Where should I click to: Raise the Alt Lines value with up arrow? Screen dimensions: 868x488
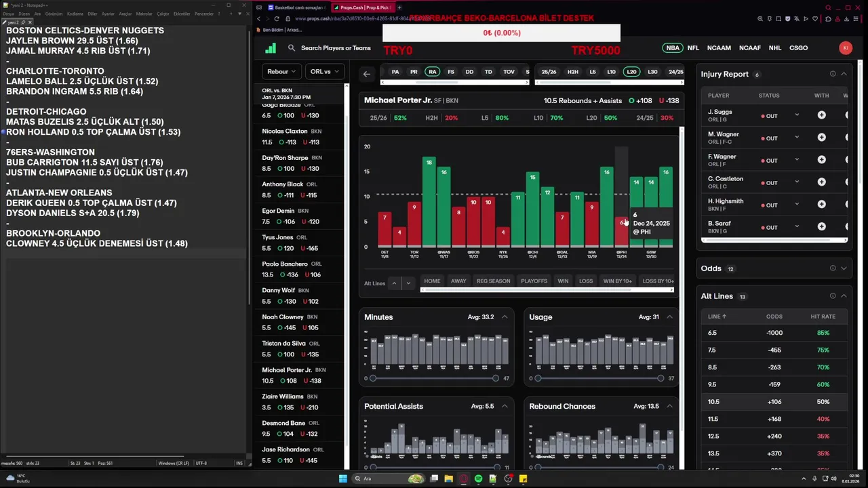tap(394, 283)
